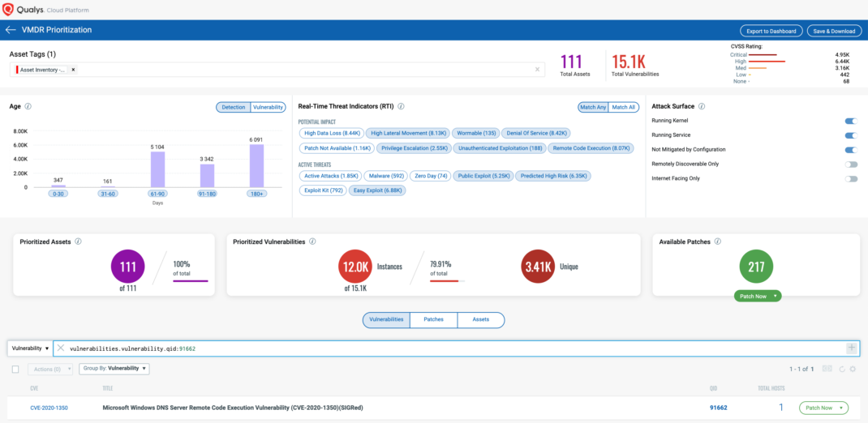The image size is (868, 423).
Task: Switch to the Patches tab
Action: [x=433, y=319]
